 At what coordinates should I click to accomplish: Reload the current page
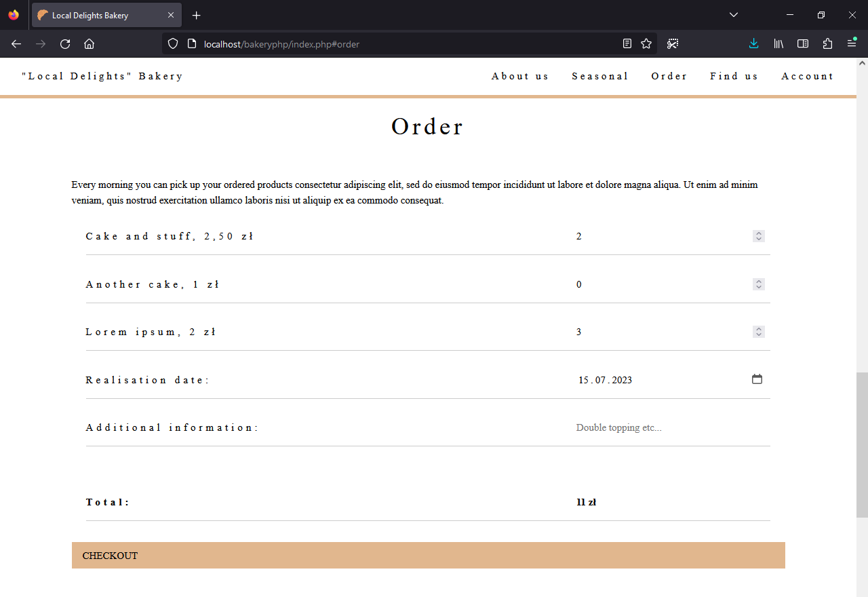tap(65, 44)
